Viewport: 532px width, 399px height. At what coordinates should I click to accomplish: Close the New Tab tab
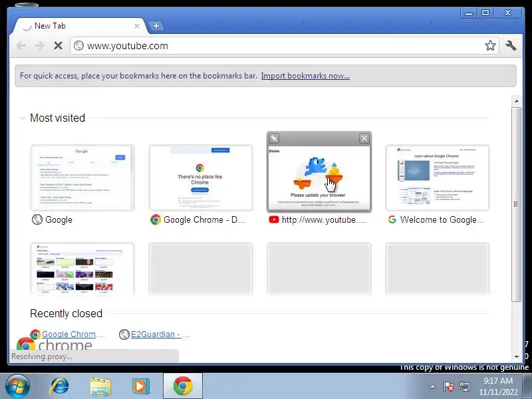point(137,26)
